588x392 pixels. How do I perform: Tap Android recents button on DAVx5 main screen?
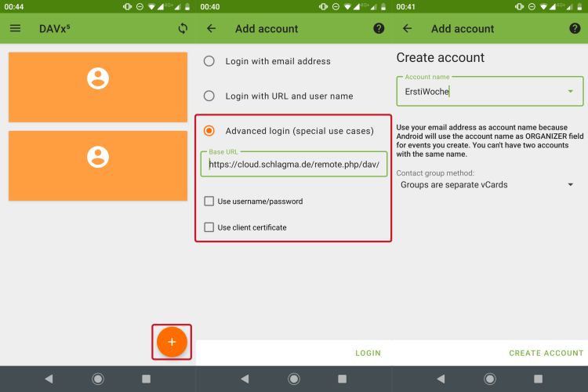click(x=147, y=379)
